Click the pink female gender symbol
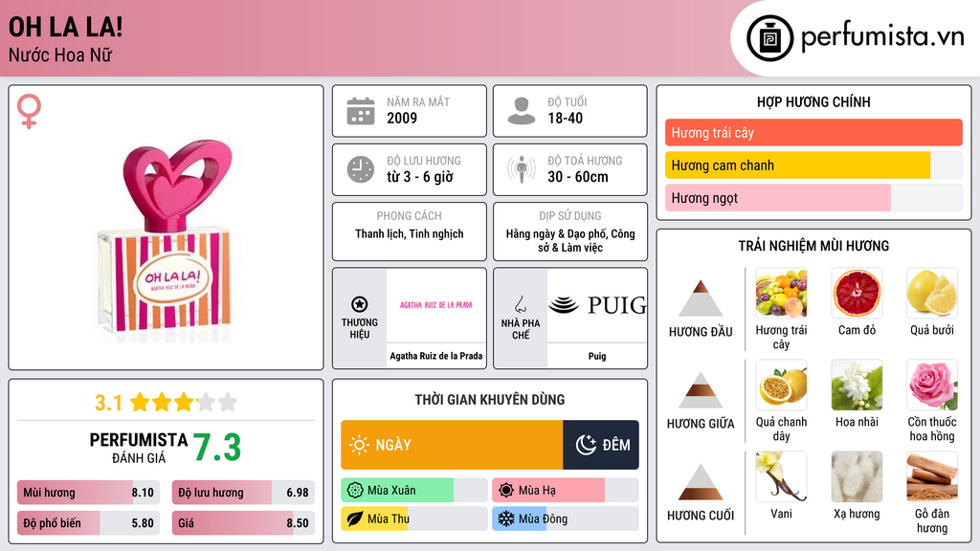 [x=30, y=111]
